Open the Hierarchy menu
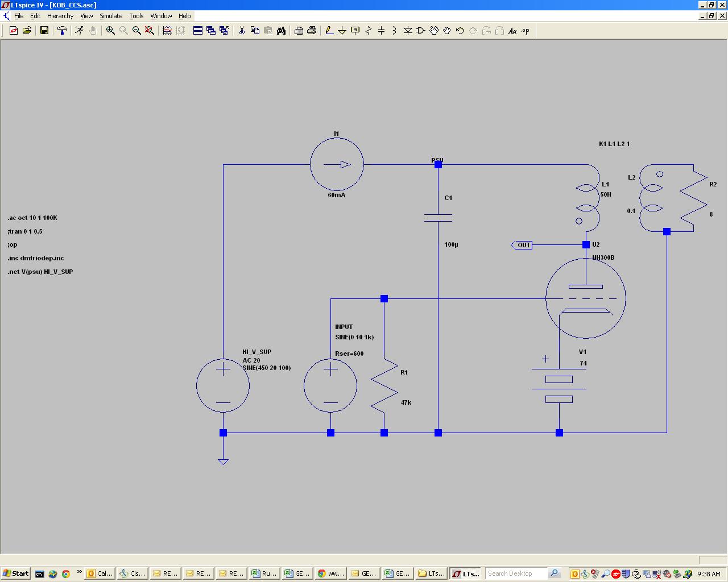The image size is (728, 582). (x=60, y=16)
